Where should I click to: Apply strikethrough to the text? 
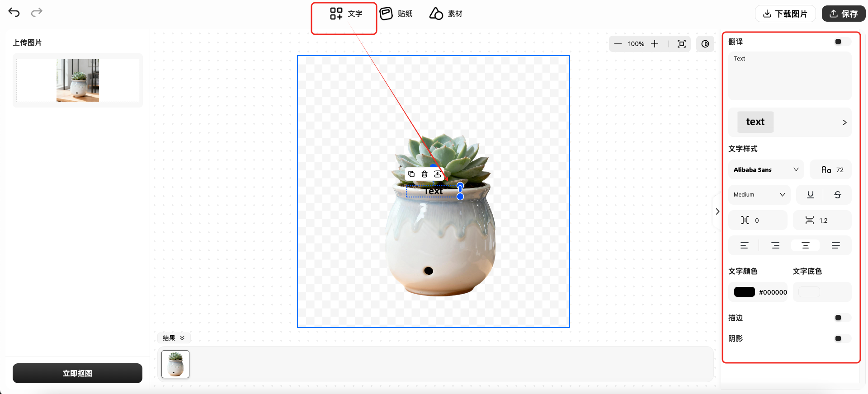837,195
